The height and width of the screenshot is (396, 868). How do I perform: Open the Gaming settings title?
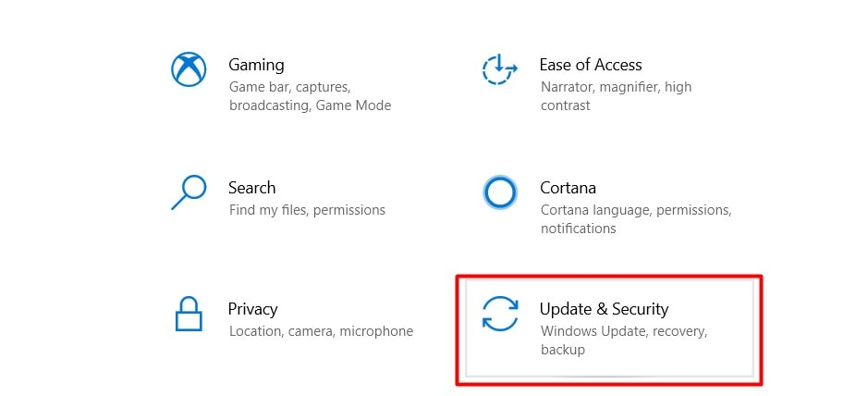(256, 65)
